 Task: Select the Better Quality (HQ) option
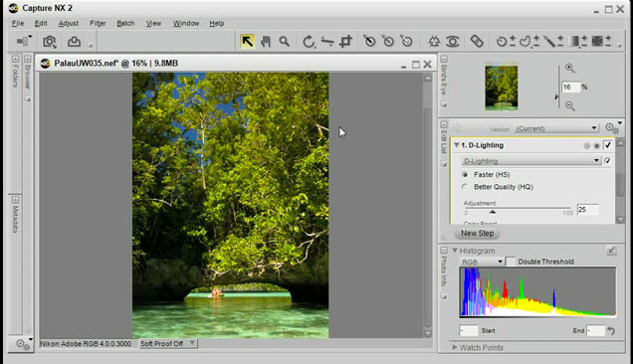(x=465, y=187)
